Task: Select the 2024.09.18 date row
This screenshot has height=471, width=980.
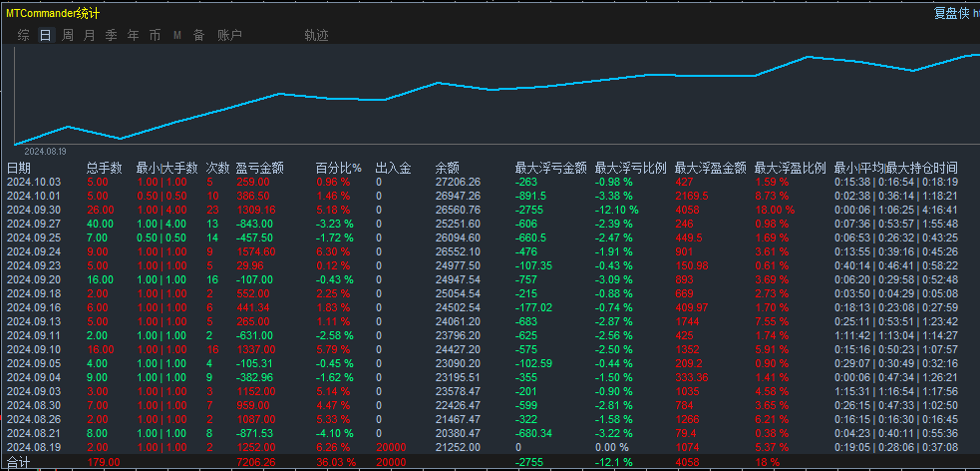Action: point(34,293)
